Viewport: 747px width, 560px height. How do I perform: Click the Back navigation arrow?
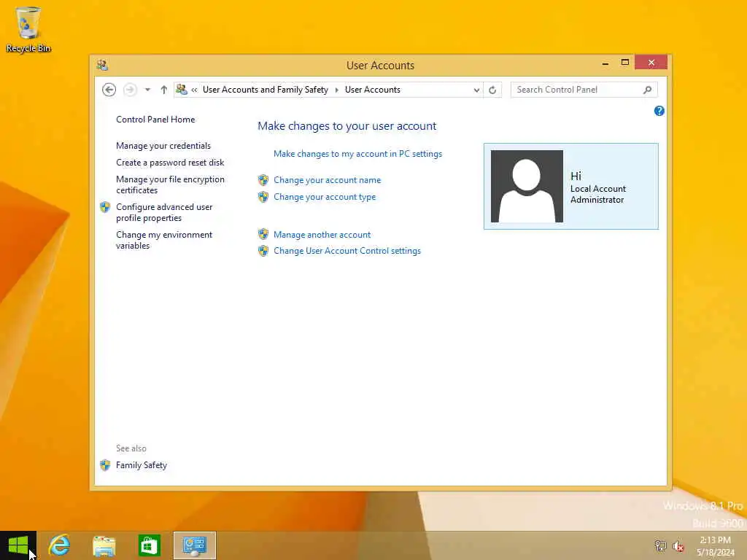(x=109, y=90)
